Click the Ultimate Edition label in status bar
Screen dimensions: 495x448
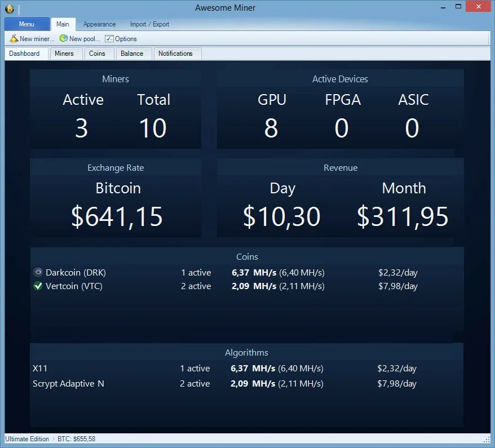coord(26,439)
